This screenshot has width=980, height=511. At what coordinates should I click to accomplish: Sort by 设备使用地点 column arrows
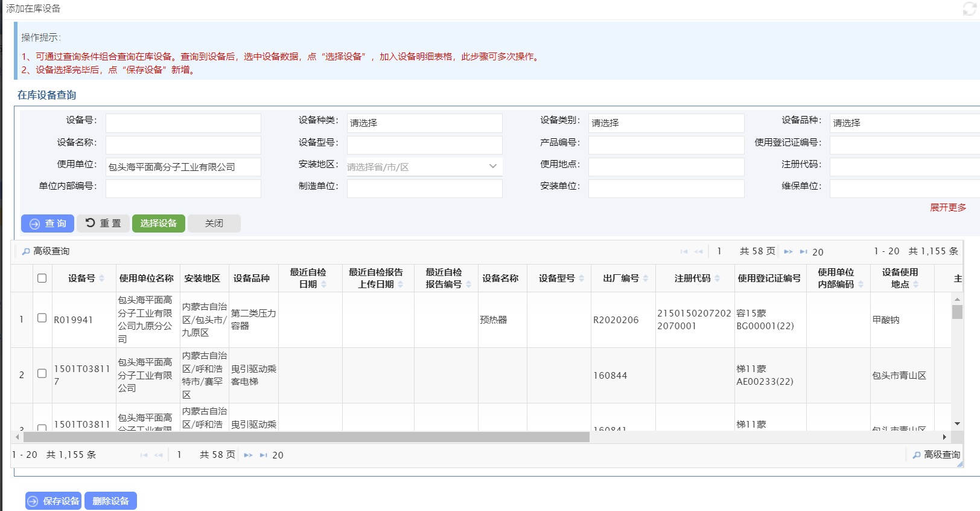916,284
